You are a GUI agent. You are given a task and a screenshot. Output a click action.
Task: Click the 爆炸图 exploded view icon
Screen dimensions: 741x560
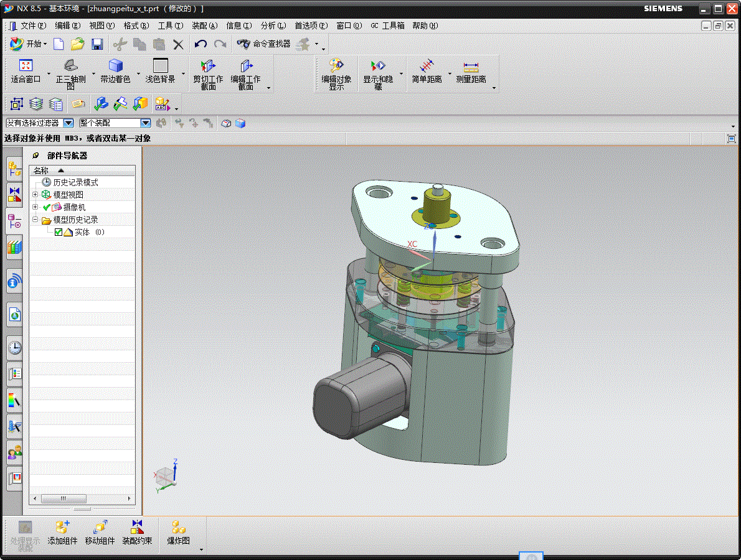[178, 528]
